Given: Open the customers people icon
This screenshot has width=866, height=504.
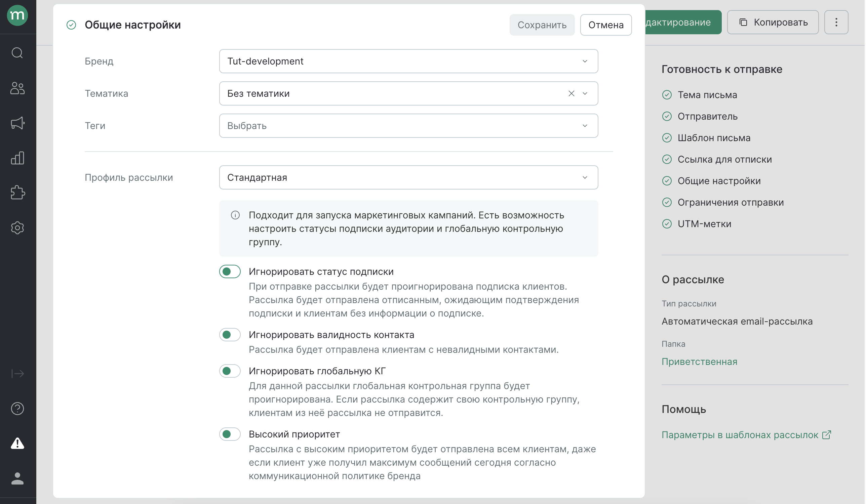Looking at the screenshot, I should (x=17, y=88).
